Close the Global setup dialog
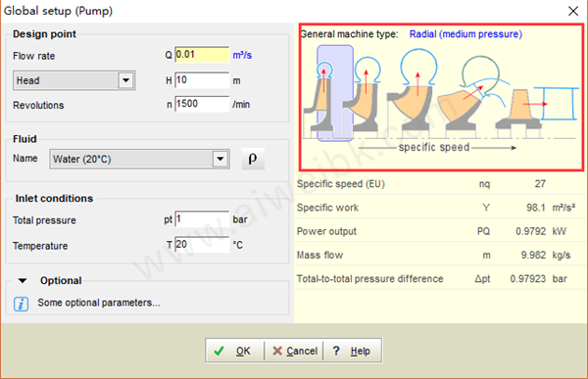 [573, 11]
